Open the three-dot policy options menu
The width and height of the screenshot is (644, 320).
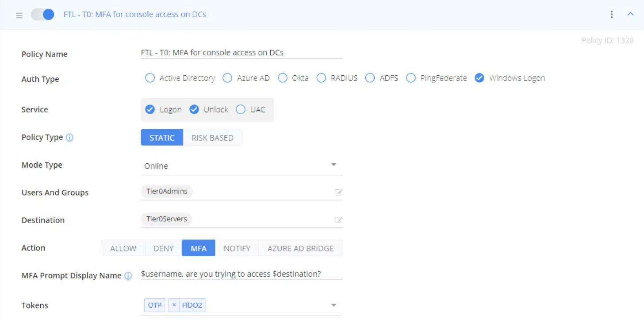612,15
